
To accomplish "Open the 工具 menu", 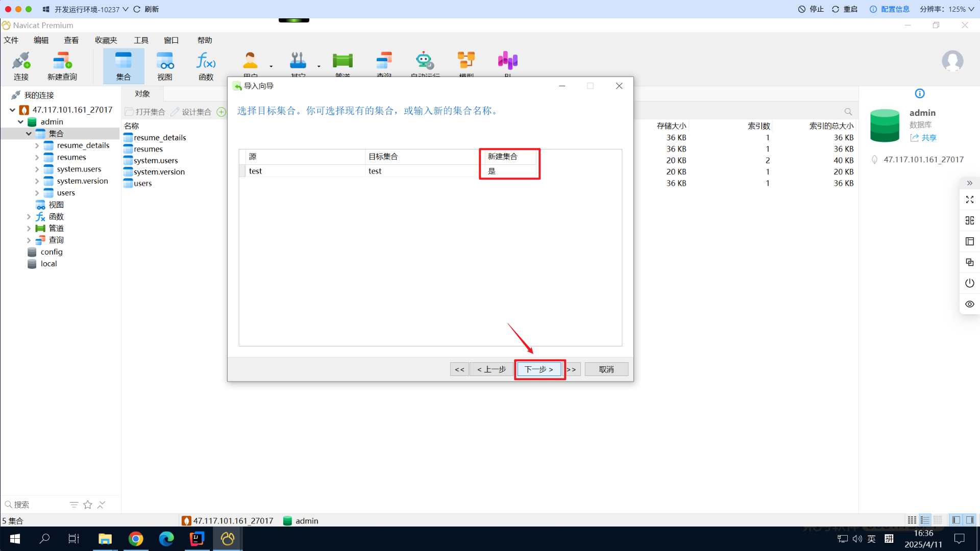I will tap(141, 40).
